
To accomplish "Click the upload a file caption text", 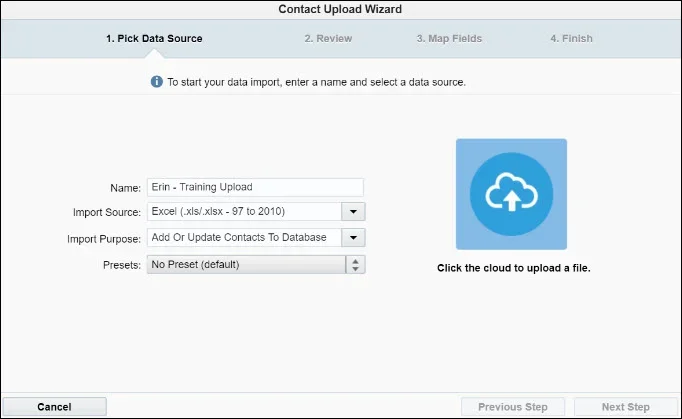I will 513,268.
